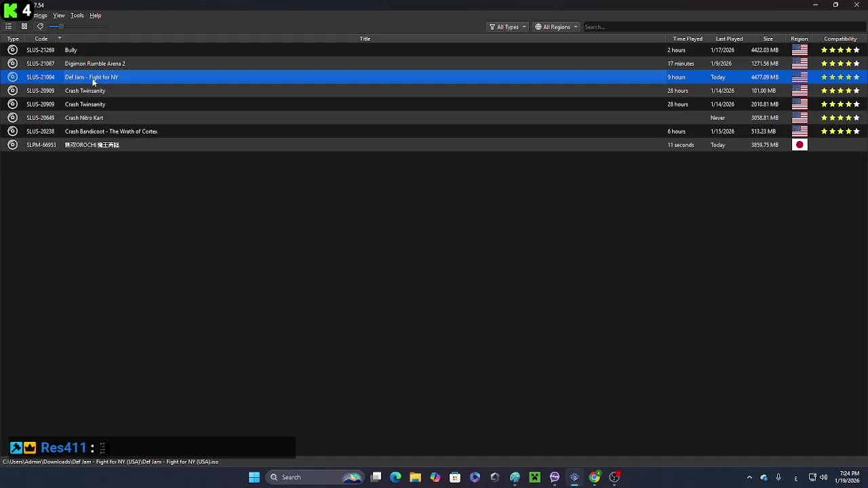868x488 pixels.
Task: Click the Never last played cell
Action: (717, 118)
